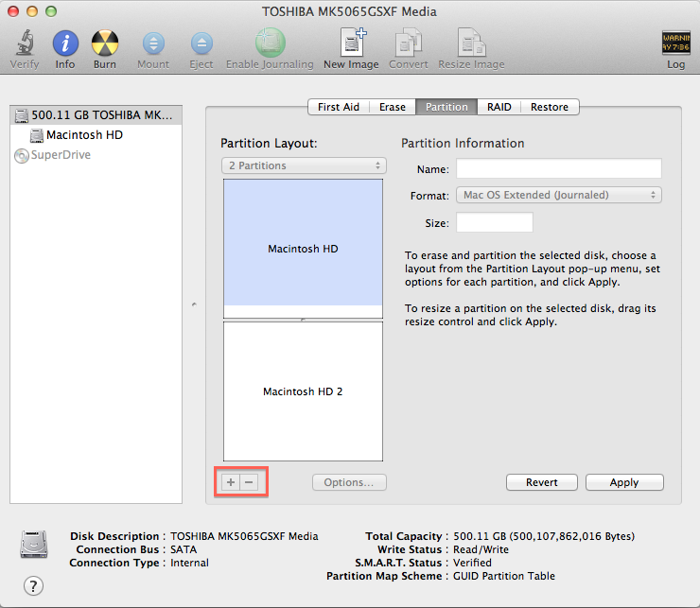700x608 pixels.
Task: Switch to the First Aid tab
Action: (338, 107)
